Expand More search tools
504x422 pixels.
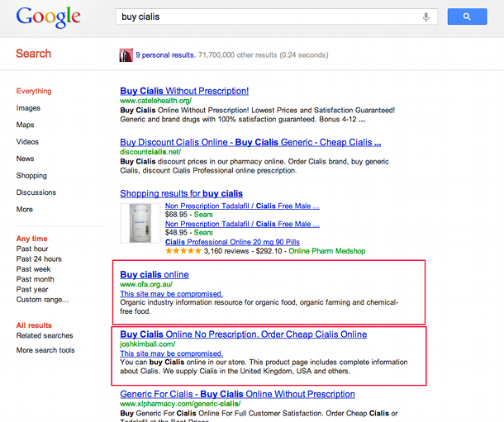pyautogui.click(x=45, y=350)
